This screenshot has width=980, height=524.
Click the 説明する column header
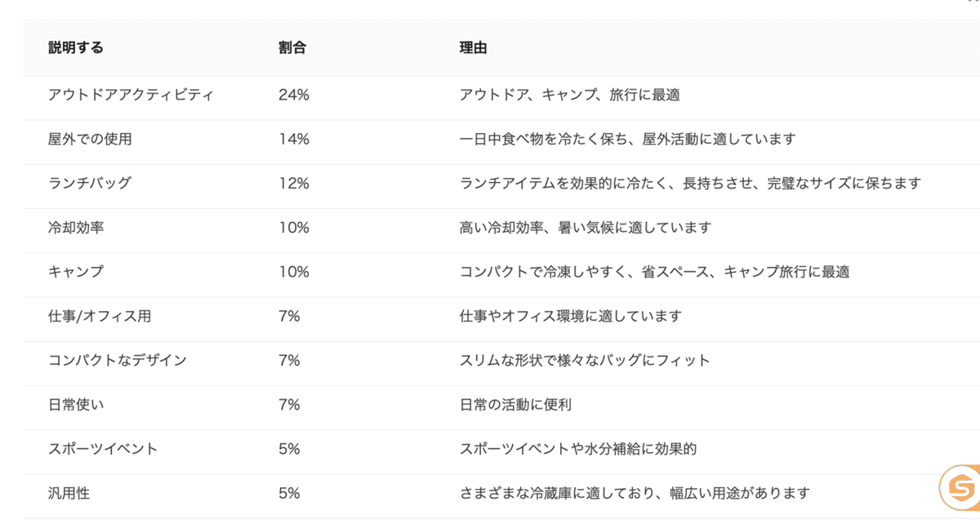click(76, 48)
